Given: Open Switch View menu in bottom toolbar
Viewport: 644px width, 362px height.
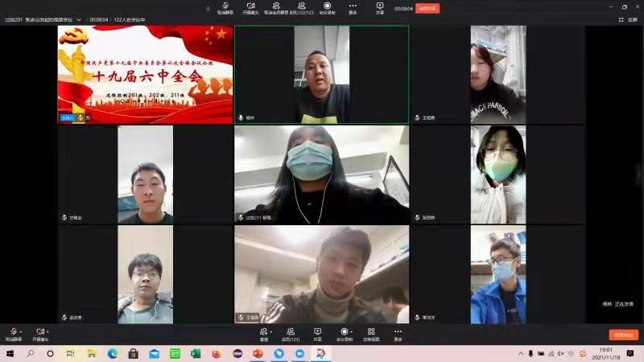Looking at the screenshot, I should pos(371,332).
